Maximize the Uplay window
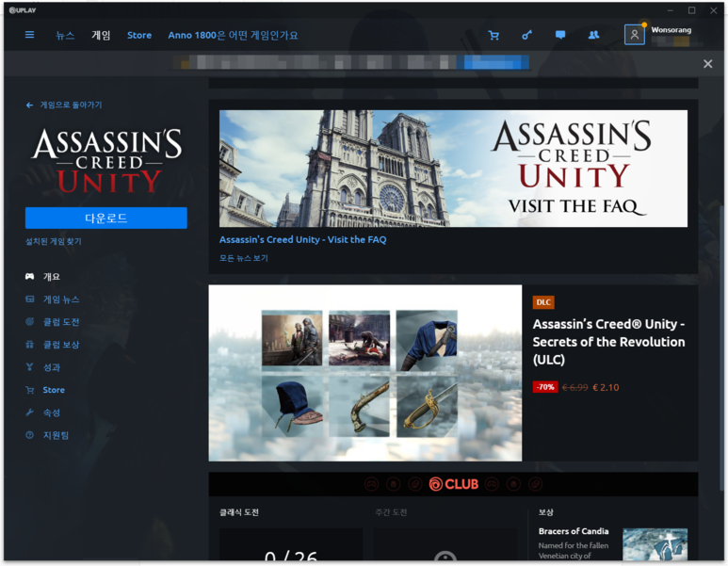The height and width of the screenshot is (566, 728). (692, 10)
